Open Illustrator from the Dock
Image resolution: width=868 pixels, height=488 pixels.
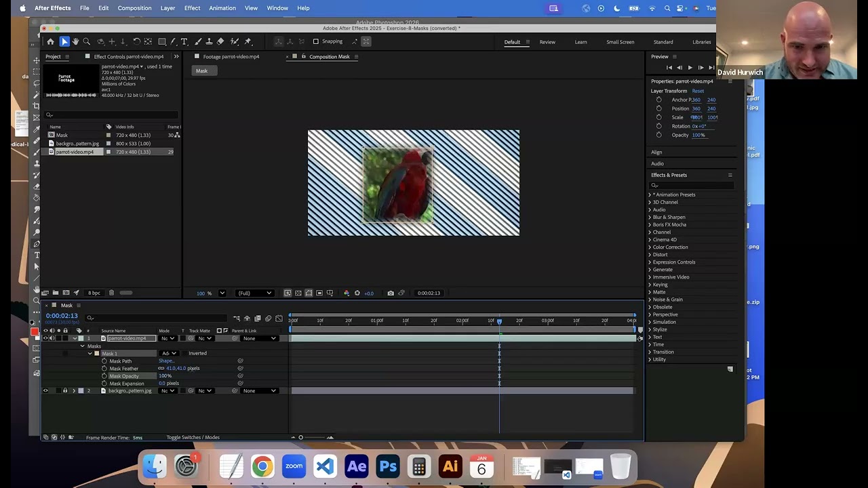pos(450,467)
